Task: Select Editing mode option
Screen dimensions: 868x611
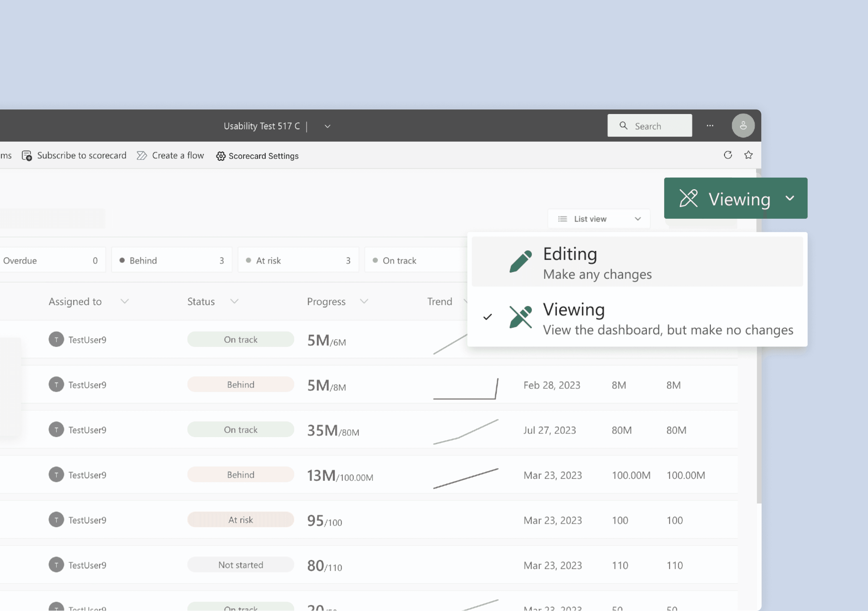Action: point(637,262)
